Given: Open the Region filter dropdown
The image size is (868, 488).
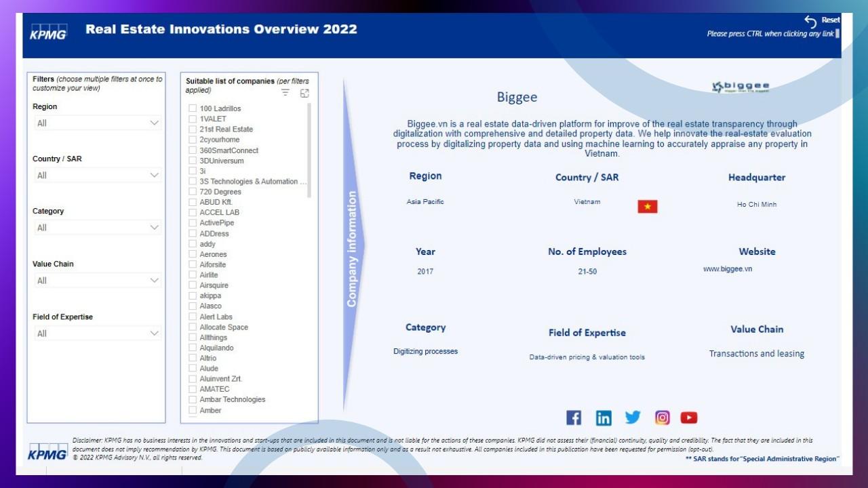Looking at the screenshot, I should 98,123.
